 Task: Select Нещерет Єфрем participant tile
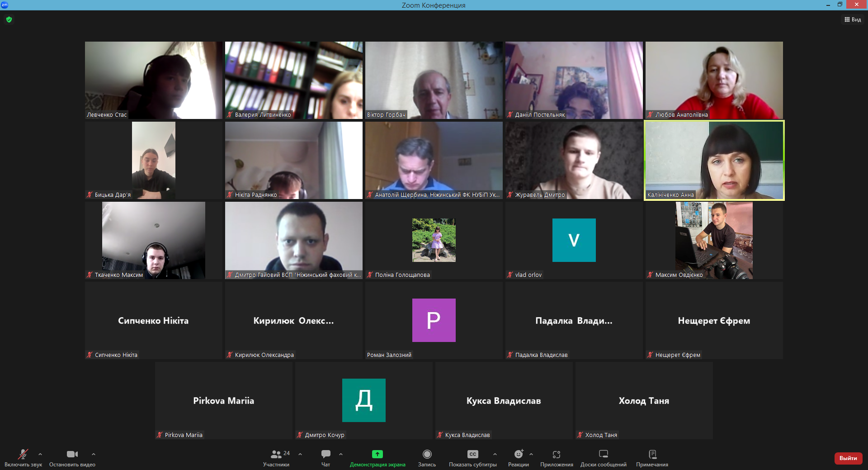714,321
